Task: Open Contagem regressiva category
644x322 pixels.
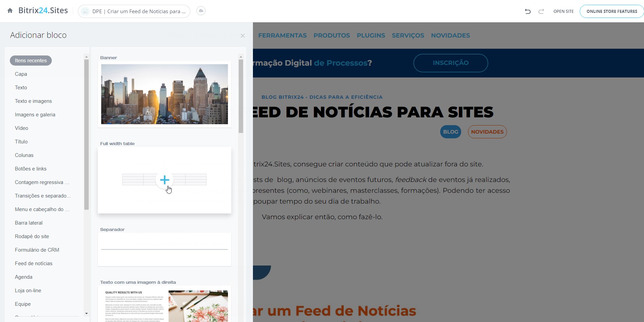Action: (42, 182)
